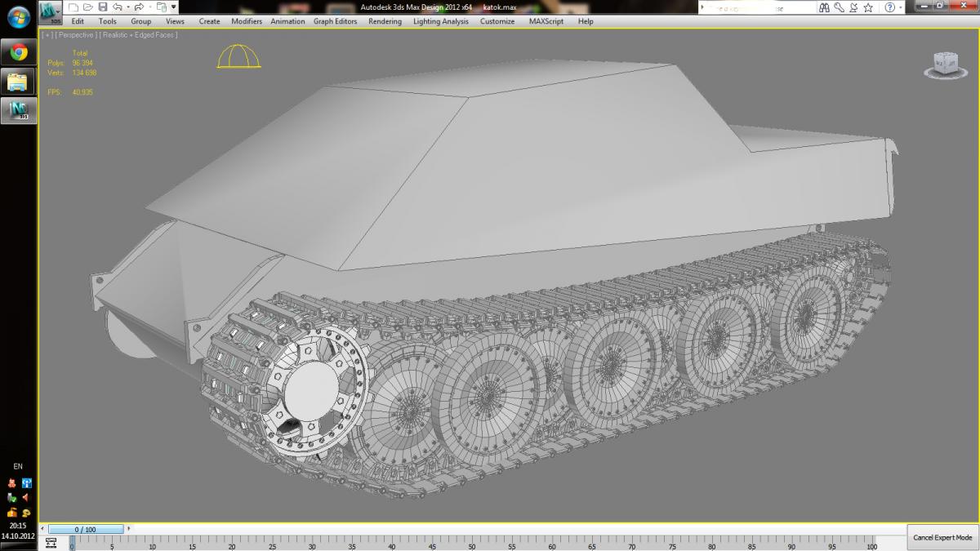Screen dimensions: 980x551
Task: Click the 20:15 system clock
Action: (x=18, y=526)
